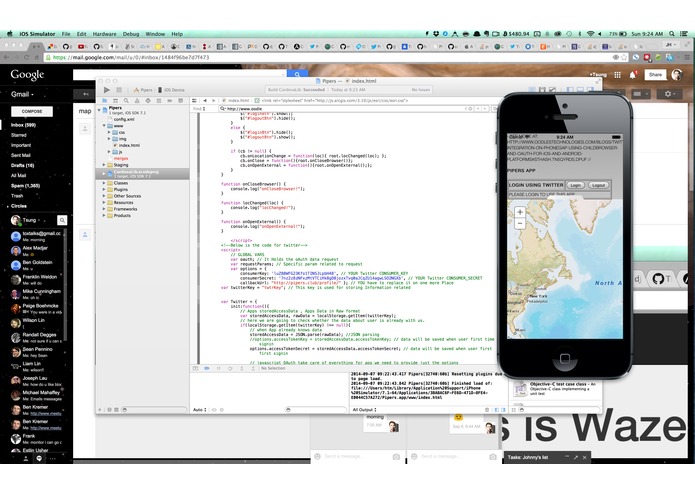Open macOS Spotlight search
Screen dimensions: 695x494
pyautogui.click(x=672, y=34)
